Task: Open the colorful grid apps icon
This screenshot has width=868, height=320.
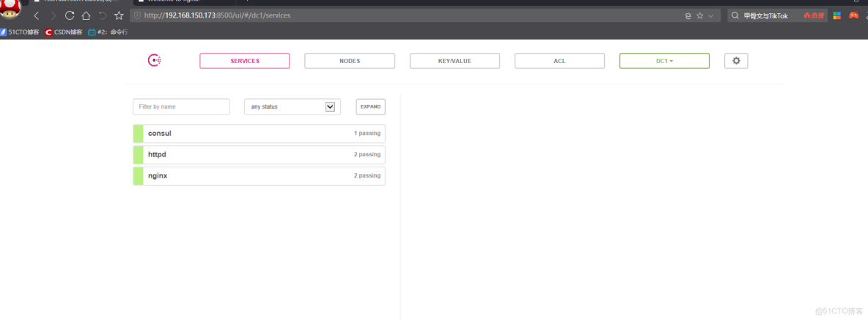Action: [x=837, y=15]
